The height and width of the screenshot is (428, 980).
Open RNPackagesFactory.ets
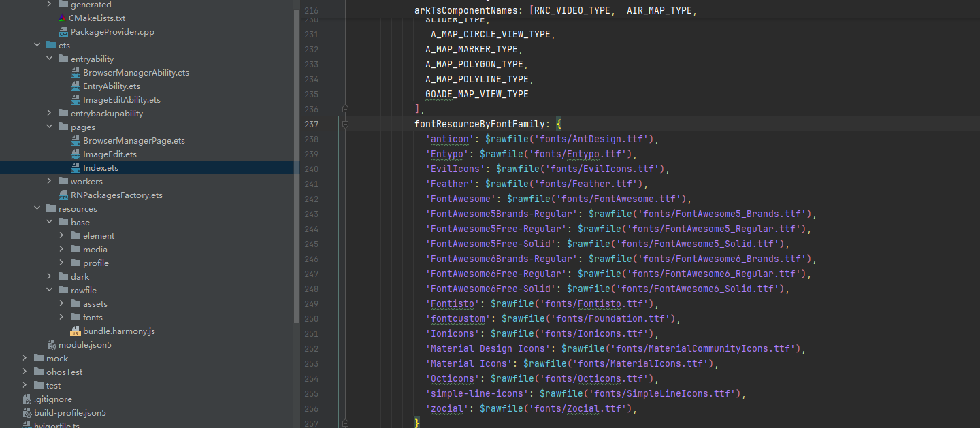point(116,195)
